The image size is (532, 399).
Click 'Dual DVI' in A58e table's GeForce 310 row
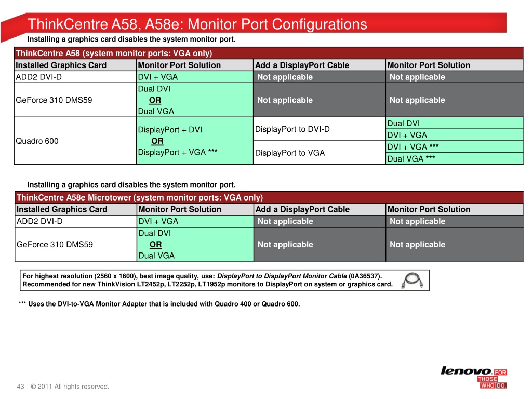tap(155, 233)
